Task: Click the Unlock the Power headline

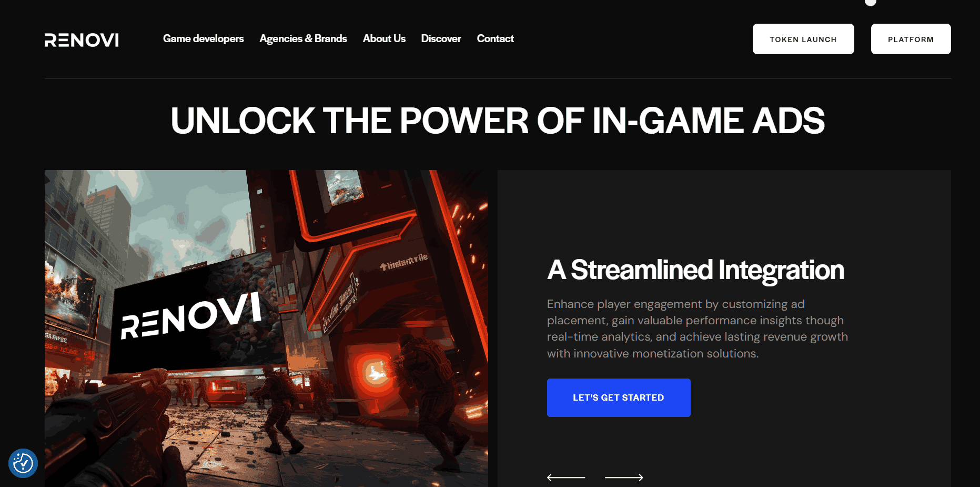Action: (498, 121)
